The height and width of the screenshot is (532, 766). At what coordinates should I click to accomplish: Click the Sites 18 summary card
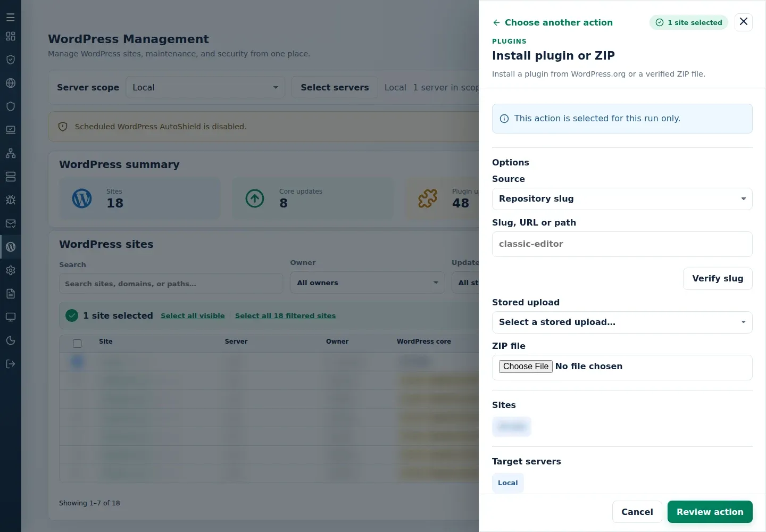click(140, 198)
